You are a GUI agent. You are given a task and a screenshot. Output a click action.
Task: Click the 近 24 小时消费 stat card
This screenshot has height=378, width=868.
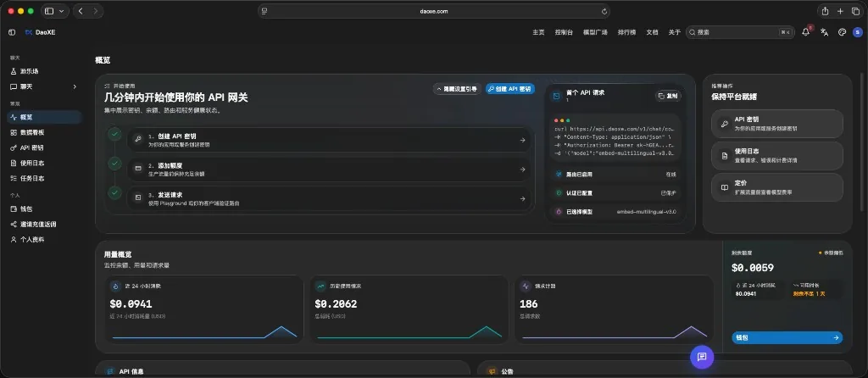(203, 309)
